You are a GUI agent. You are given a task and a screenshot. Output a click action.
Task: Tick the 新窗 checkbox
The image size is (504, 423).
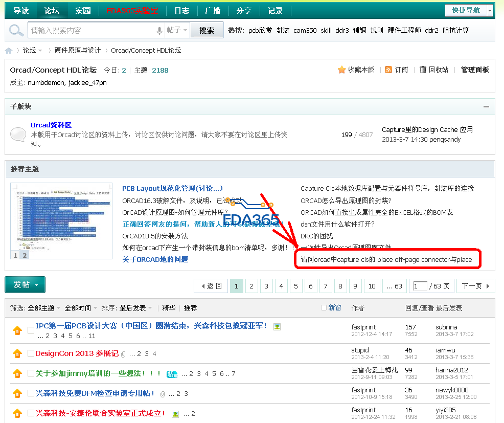click(324, 308)
